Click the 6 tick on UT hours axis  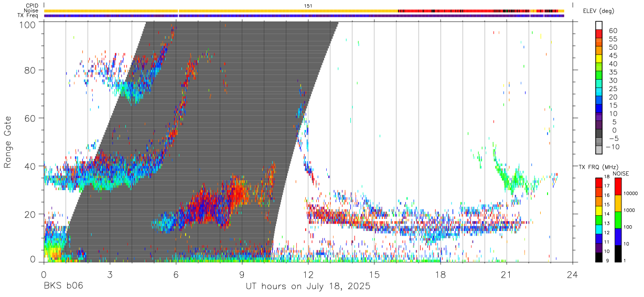point(176,274)
